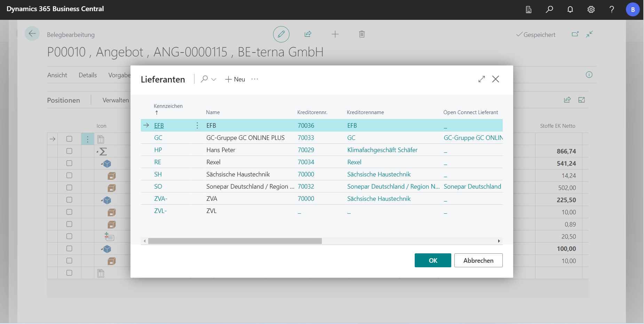Expand the search view dropdown chevron
Image resolution: width=644 pixels, height=324 pixels.
tap(214, 80)
